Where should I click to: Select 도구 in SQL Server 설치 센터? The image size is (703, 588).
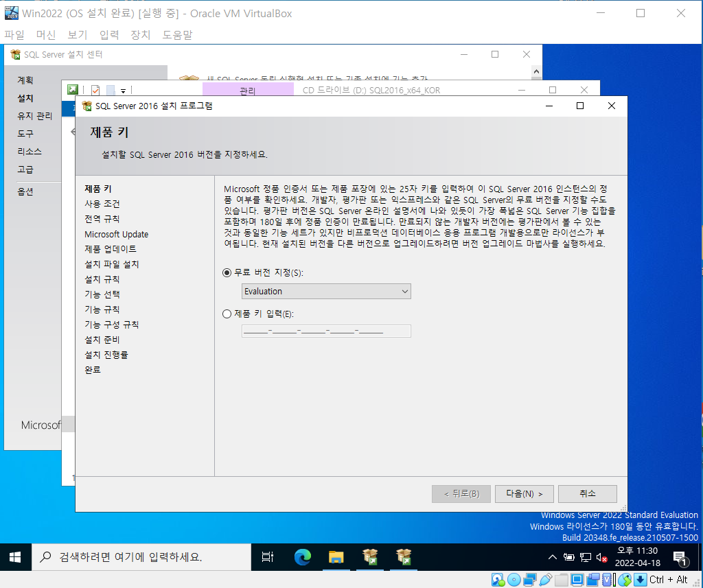click(x=25, y=134)
